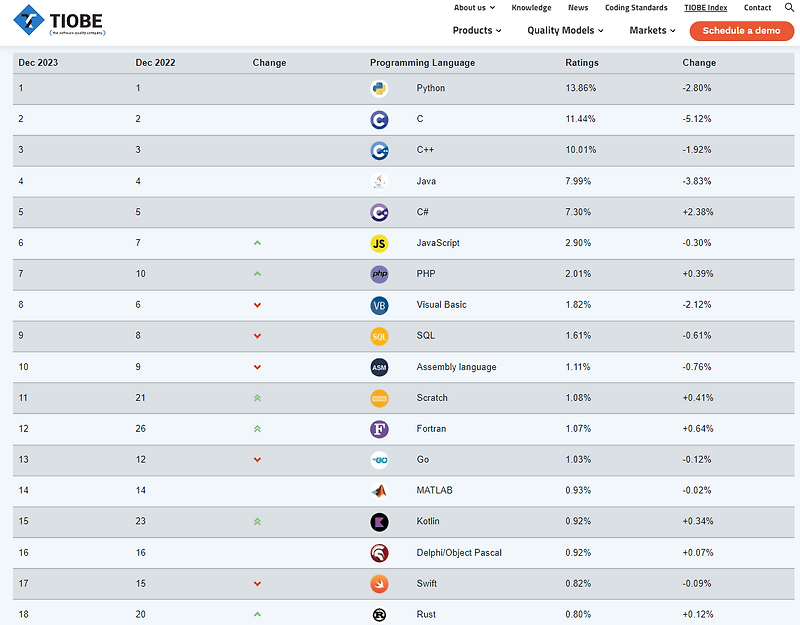Open the Markets dropdown menu

point(652,31)
